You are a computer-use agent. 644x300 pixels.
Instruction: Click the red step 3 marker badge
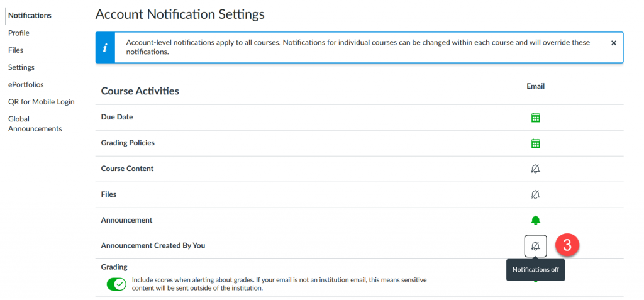coord(567,245)
